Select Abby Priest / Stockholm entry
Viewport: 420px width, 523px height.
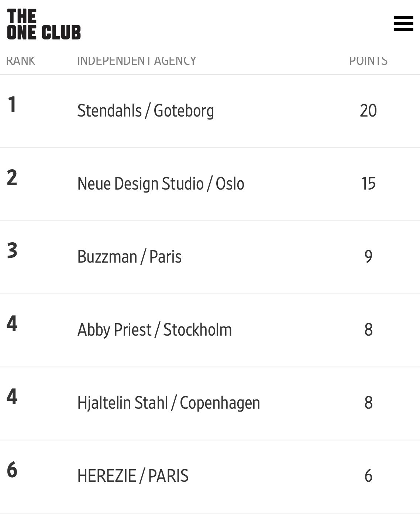[x=155, y=330]
